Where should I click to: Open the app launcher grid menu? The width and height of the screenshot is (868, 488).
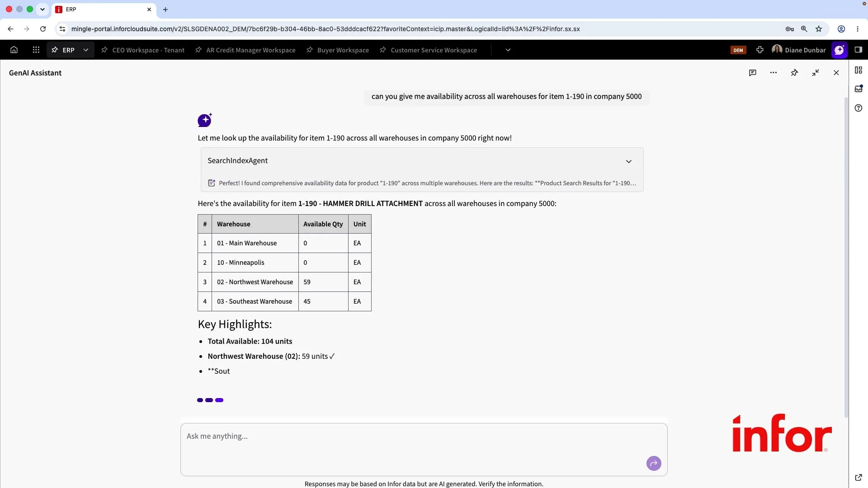point(36,50)
